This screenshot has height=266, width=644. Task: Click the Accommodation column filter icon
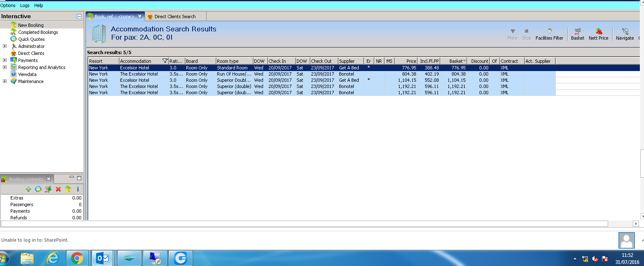tap(165, 61)
